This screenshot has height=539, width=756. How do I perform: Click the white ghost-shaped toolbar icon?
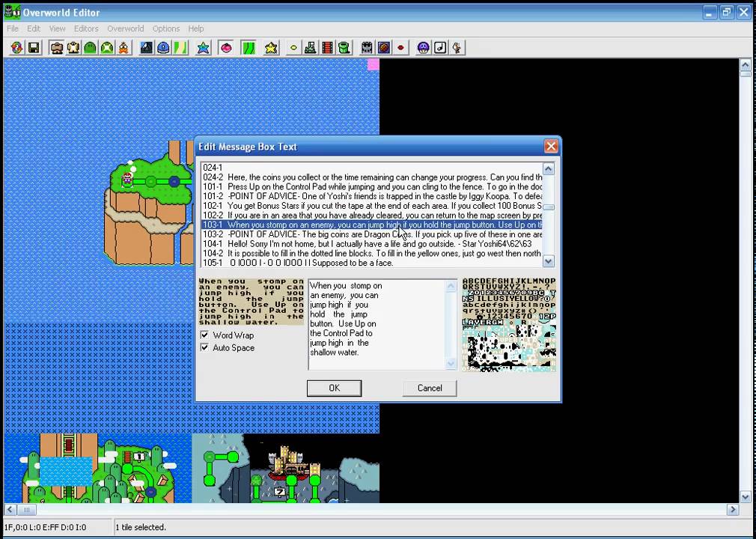pyautogui.click(x=73, y=48)
